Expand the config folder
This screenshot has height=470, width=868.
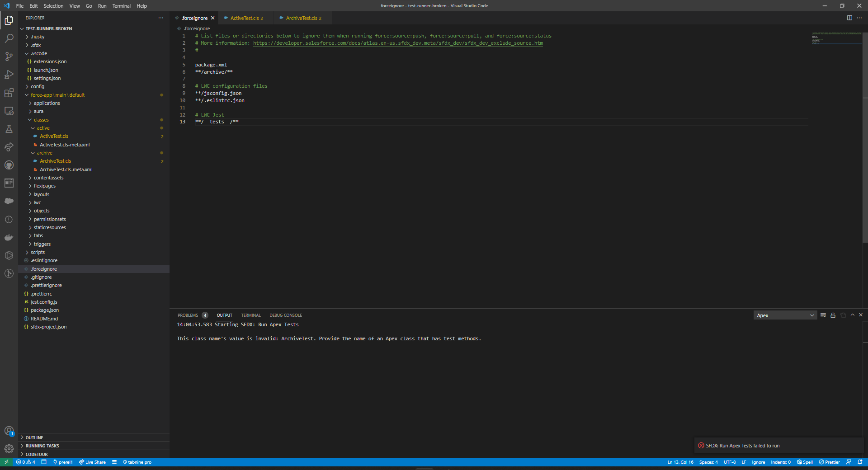pos(38,86)
